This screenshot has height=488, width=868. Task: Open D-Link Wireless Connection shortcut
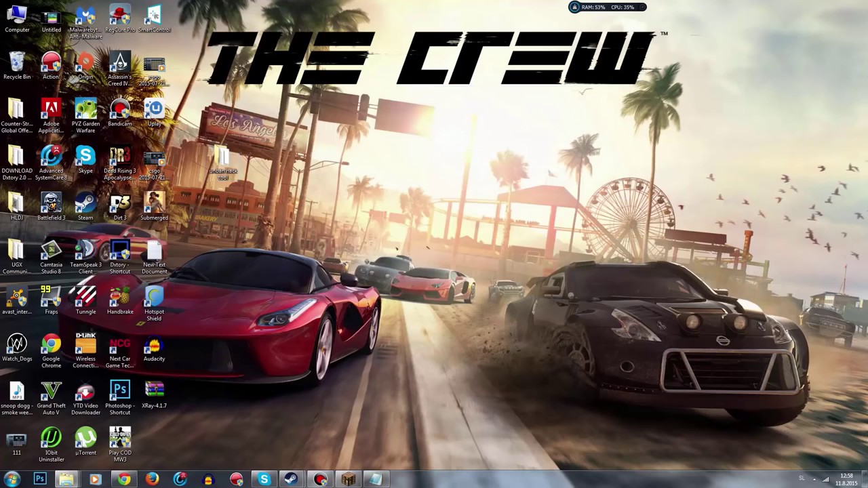coord(85,351)
